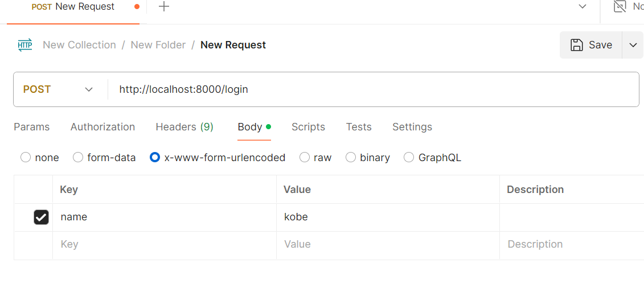Select the none body type
The image size is (644, 304).
26,158
